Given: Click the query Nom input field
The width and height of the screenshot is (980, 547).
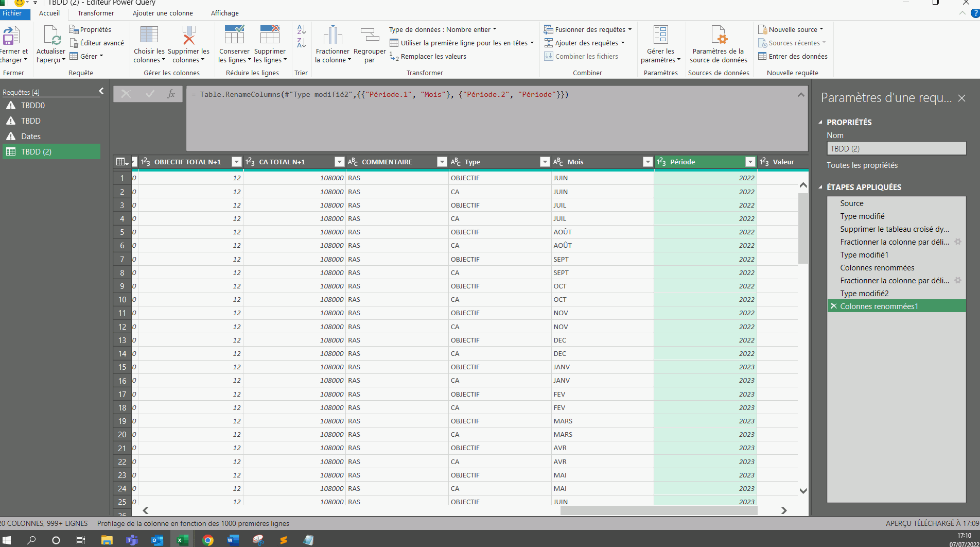Looking at the screenshot, I should pyautogui.click(x=896, y=149).
